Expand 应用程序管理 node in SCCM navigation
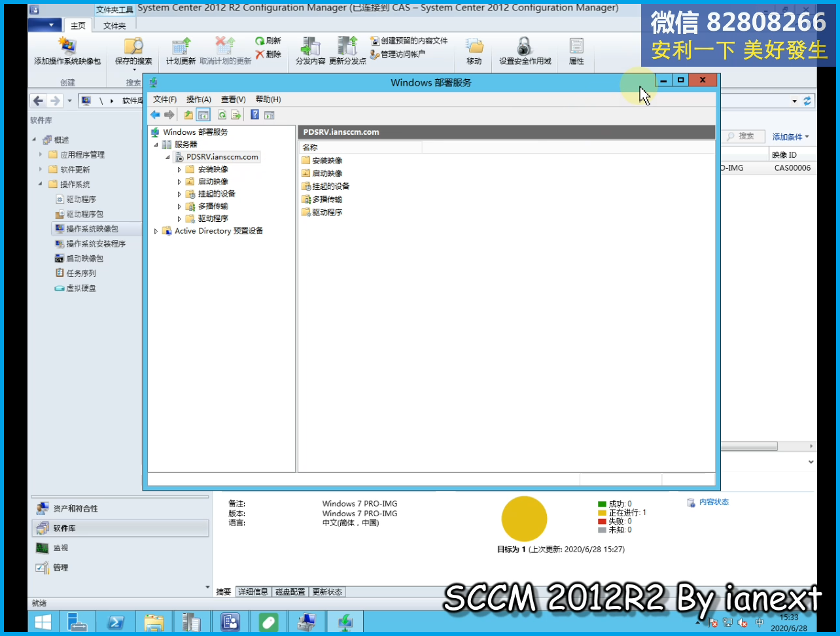The height and width of the screenshot is (636, 840). coord(41,154)
